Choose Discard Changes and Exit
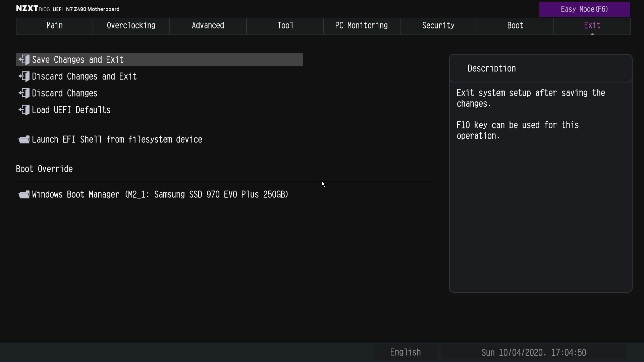Screen dimensions: 644x362 pos(84,76)
